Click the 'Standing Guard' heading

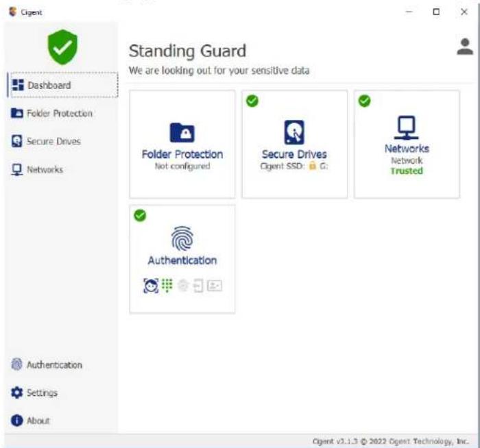[x=187, y=51]
